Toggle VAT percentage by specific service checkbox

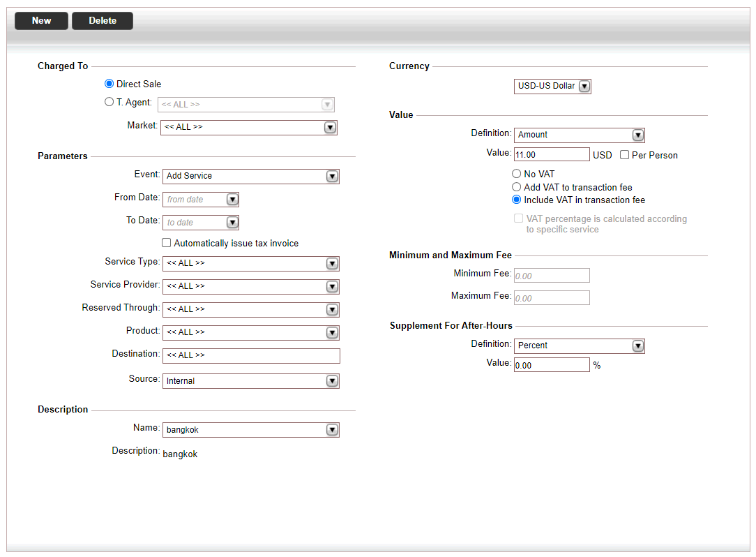coord(518,218)
